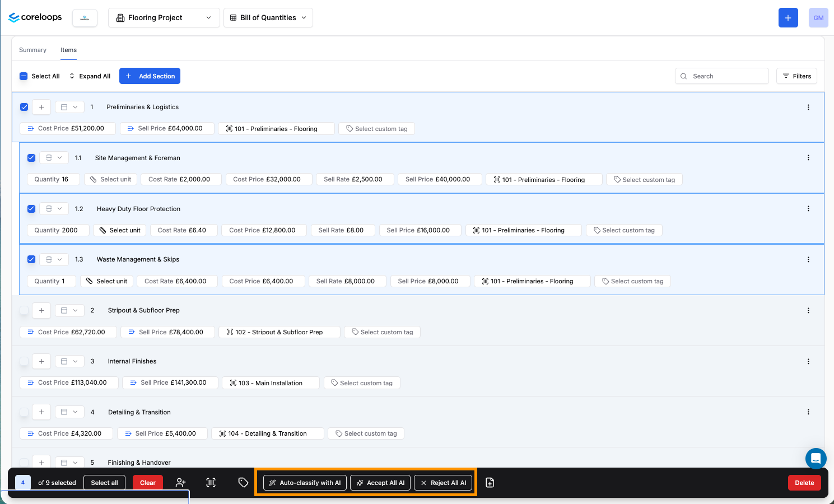834x504 pixels.
Task: Click the plus button for Detailing & Transition
Action: [x=41, y=412]
